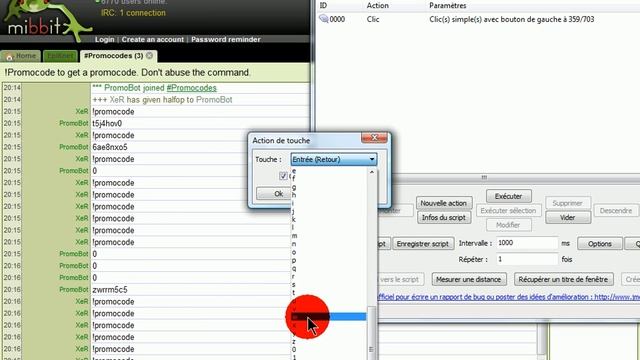Click the Nouvelle action button

click(x=444, y=203)
